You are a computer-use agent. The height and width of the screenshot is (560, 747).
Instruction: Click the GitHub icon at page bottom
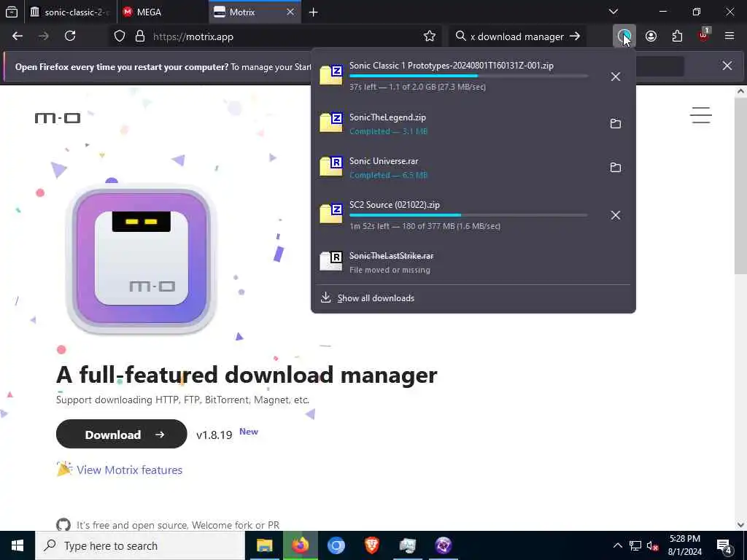(63, 525)
